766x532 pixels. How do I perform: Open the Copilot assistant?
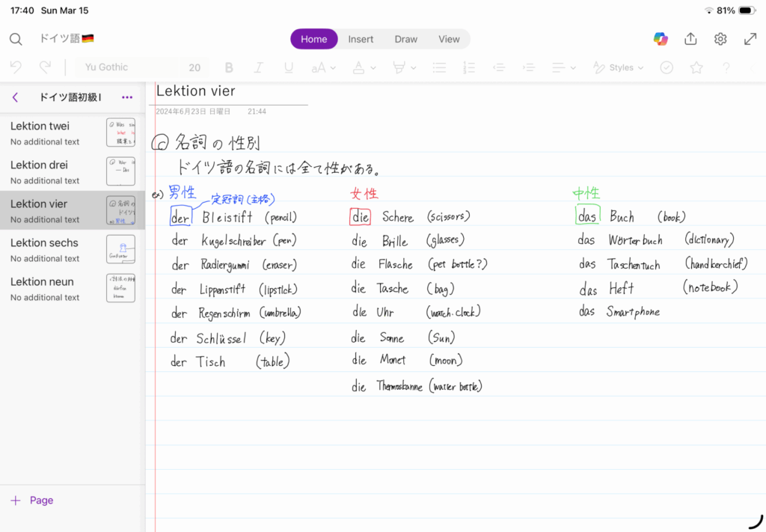pyautogui.click(x=661, y=39)
